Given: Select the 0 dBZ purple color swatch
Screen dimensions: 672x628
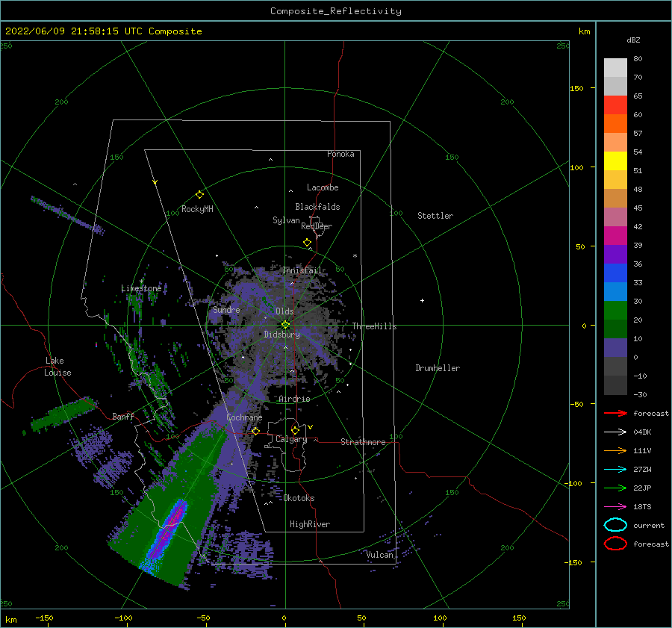Looking at the screenshot, I should [615, 347].
